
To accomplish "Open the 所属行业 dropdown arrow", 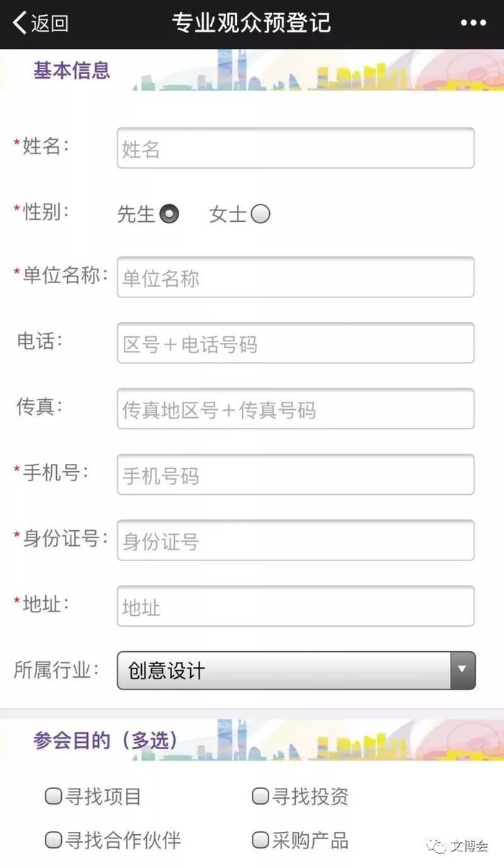I will click(462, 670).
